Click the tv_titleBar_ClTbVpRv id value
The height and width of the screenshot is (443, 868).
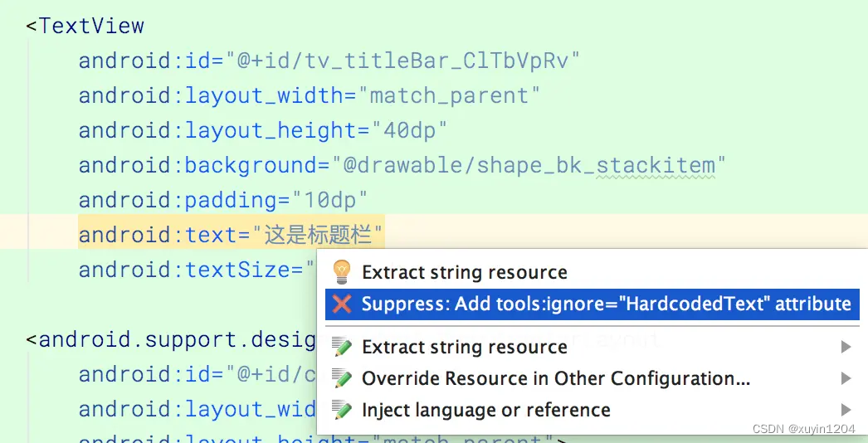coord(402,61)
